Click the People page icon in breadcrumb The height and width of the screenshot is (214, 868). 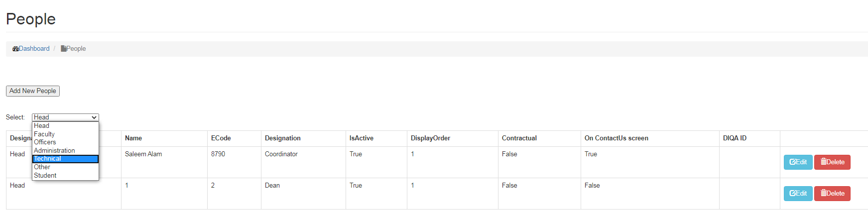coord(63,49)
